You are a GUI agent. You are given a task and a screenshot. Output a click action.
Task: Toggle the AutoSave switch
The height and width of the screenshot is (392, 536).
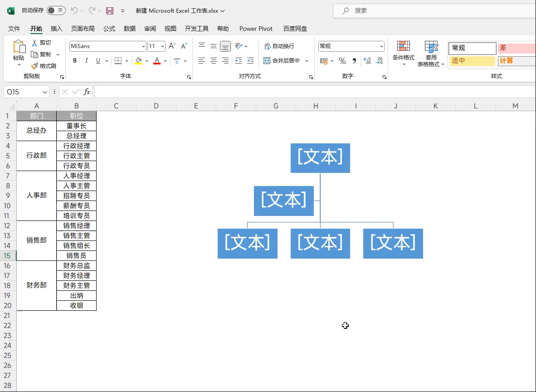[56, 10]
